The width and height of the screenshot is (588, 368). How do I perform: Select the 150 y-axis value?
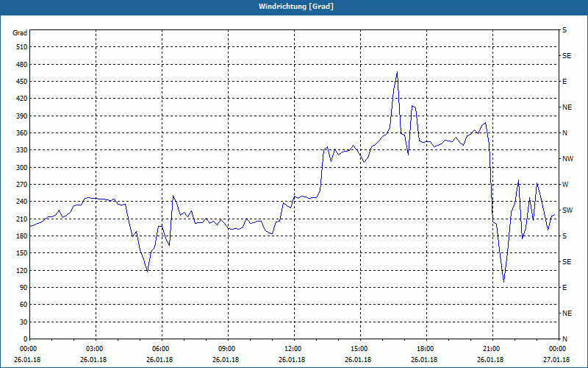[x=22, y=253]
